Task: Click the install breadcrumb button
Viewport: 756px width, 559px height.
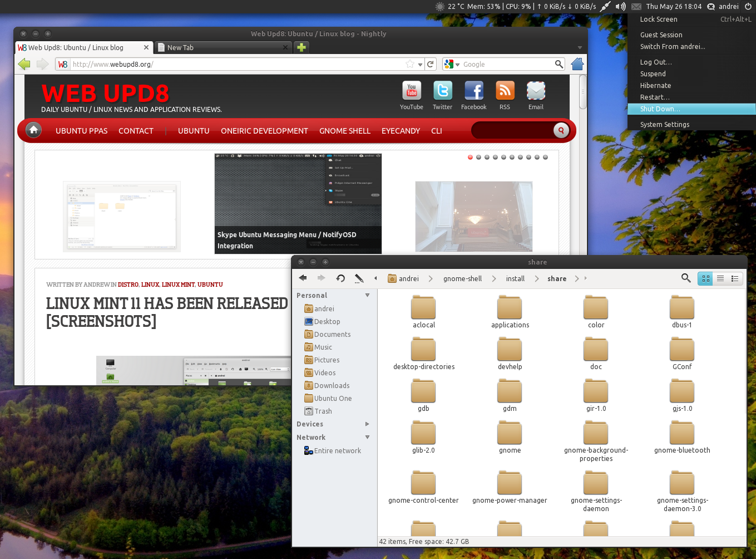Action: point(515,278)
